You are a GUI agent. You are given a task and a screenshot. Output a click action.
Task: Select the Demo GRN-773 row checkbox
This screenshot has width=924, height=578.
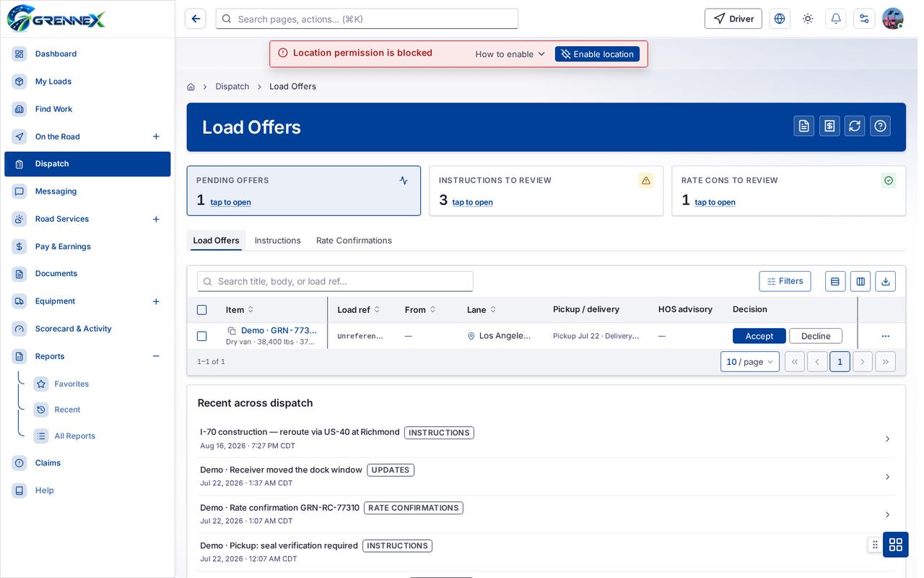coord(202,336)
